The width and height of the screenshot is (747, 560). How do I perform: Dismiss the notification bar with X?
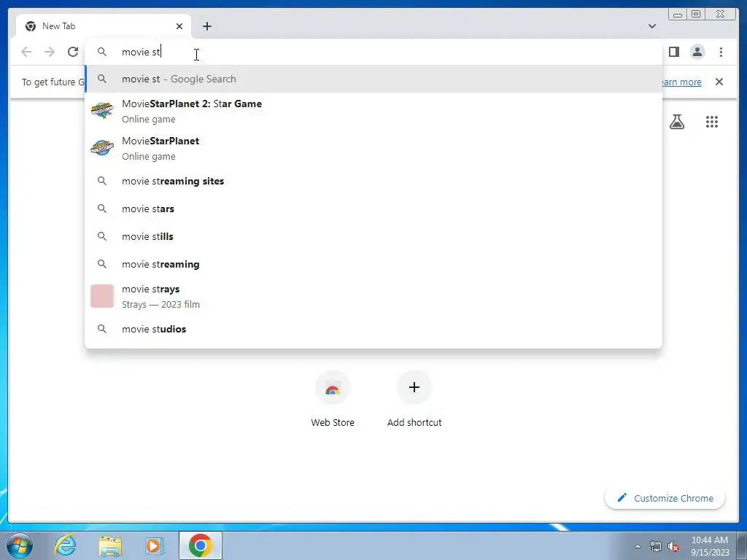719,82
